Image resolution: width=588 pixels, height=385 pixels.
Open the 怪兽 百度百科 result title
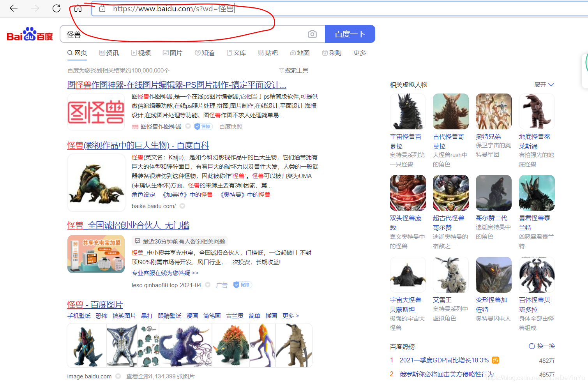click(138, 145)
